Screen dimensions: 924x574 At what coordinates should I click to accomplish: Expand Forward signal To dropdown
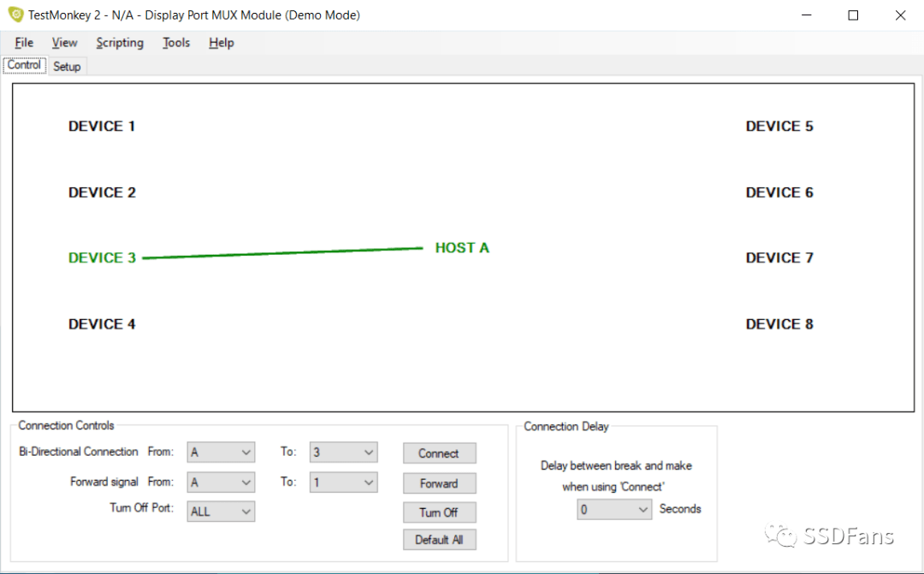(x=343, y=482)
